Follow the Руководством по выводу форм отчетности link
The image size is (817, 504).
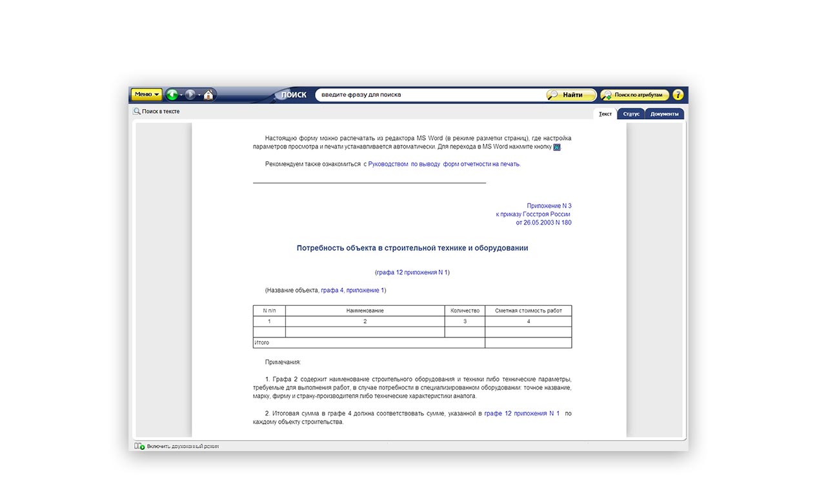(444, 164)
